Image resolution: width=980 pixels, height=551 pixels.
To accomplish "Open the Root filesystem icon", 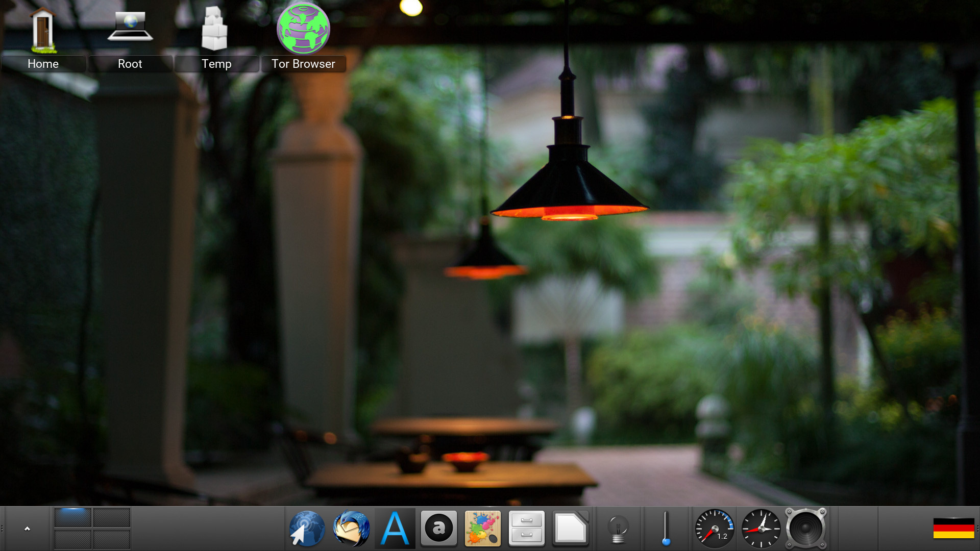I will click(130, 28).
